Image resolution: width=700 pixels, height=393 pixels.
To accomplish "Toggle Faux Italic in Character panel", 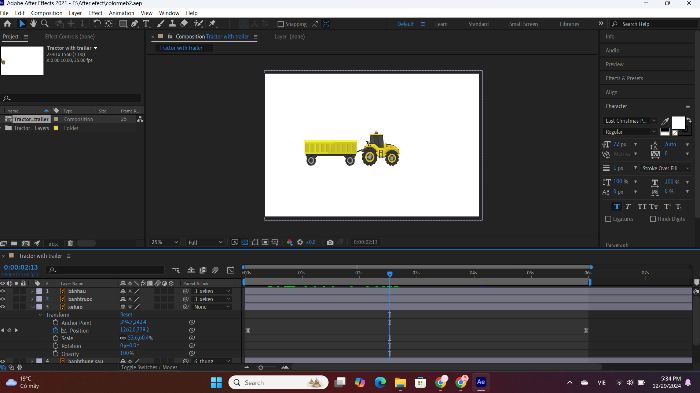I will click(x=628, y=206).
